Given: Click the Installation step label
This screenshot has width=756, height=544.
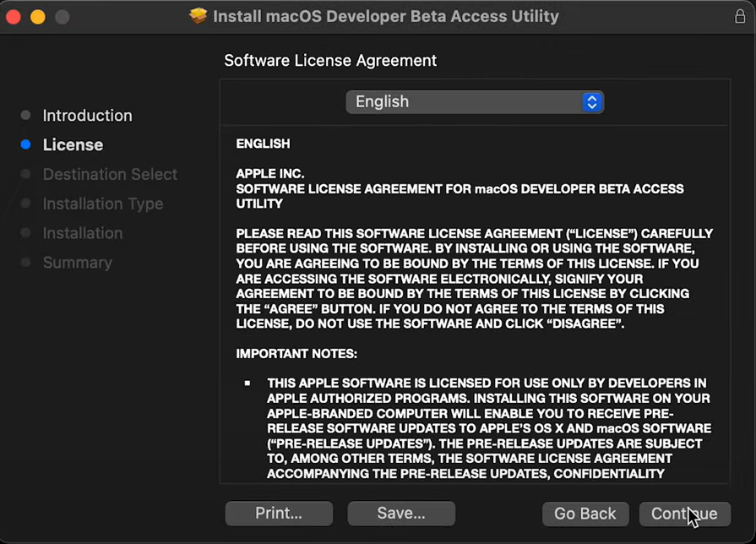Looking at the screenshot, I should coord(83,233).
